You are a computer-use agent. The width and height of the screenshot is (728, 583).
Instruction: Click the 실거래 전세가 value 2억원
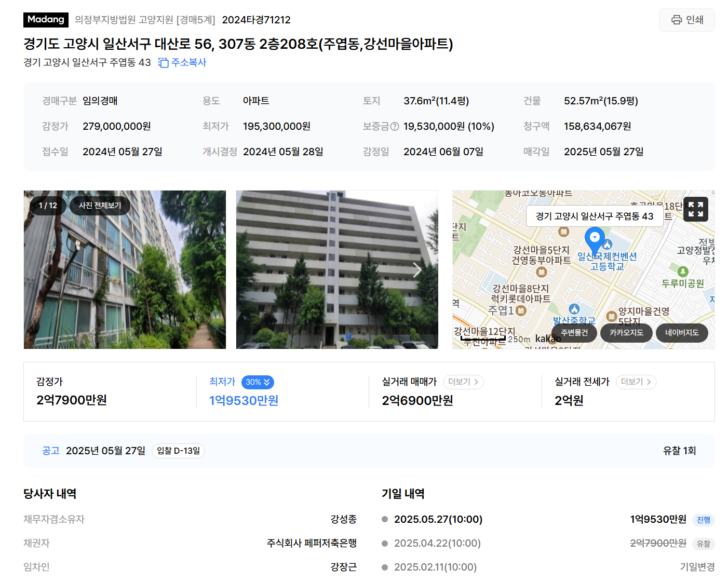(569, 400)
